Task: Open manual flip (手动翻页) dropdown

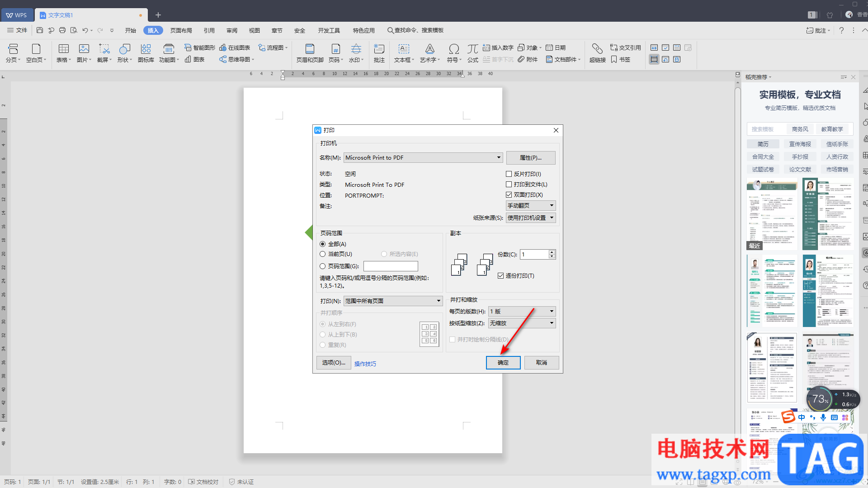Action: (531, 205)
